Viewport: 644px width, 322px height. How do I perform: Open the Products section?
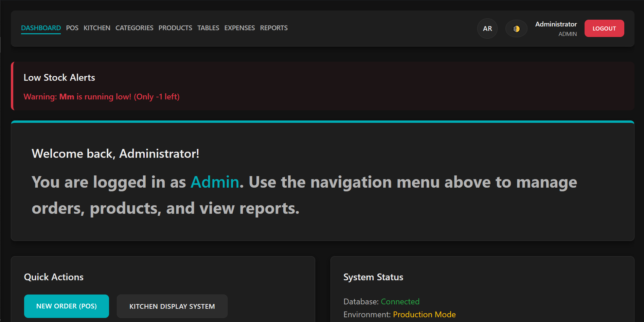click(175, 28)
